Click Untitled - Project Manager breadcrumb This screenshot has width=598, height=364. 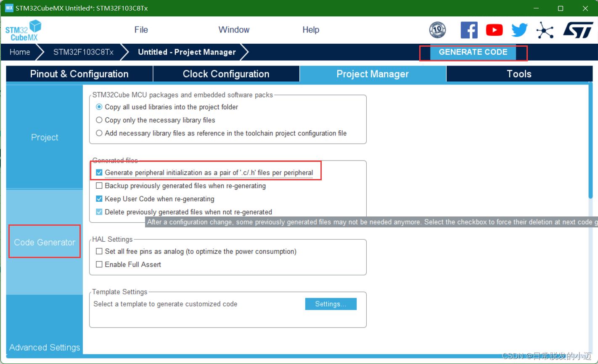point(187,52)
